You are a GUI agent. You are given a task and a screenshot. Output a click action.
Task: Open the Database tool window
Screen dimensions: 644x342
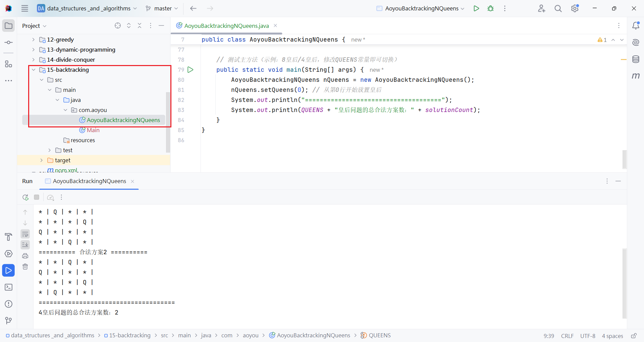pos(636,59)
